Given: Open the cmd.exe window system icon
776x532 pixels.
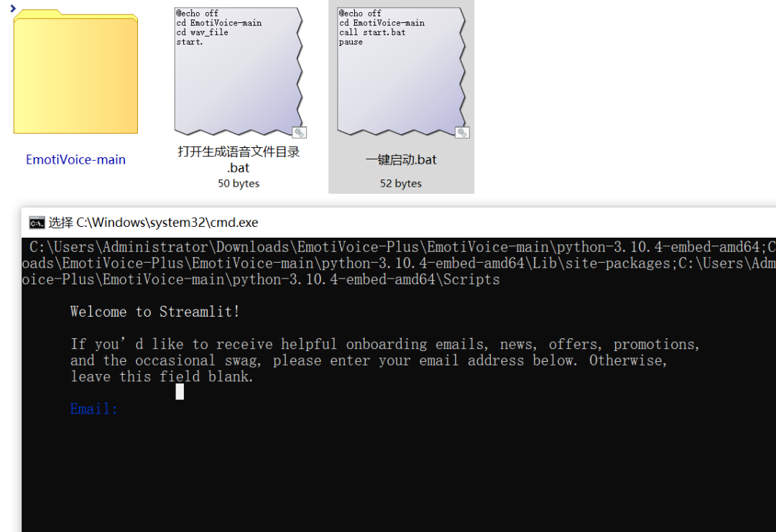Looking at the screenshot, I should [37, 223].
